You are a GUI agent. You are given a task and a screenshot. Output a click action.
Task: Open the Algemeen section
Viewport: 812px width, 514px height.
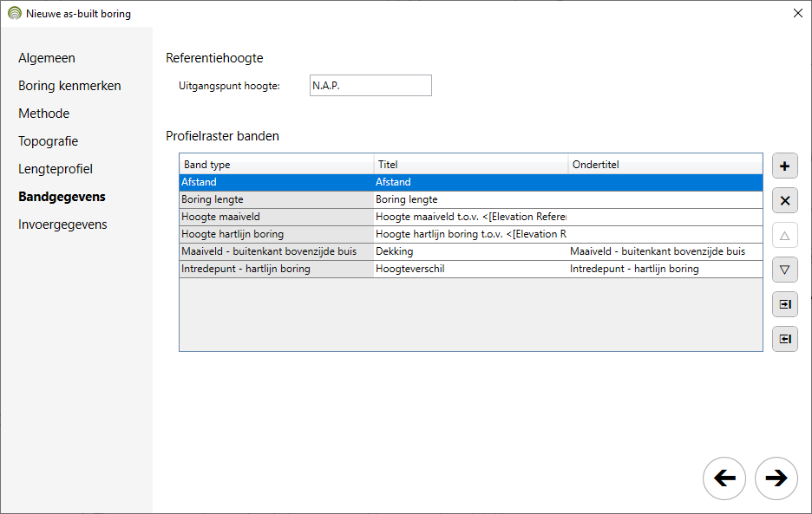click(47, 58)
